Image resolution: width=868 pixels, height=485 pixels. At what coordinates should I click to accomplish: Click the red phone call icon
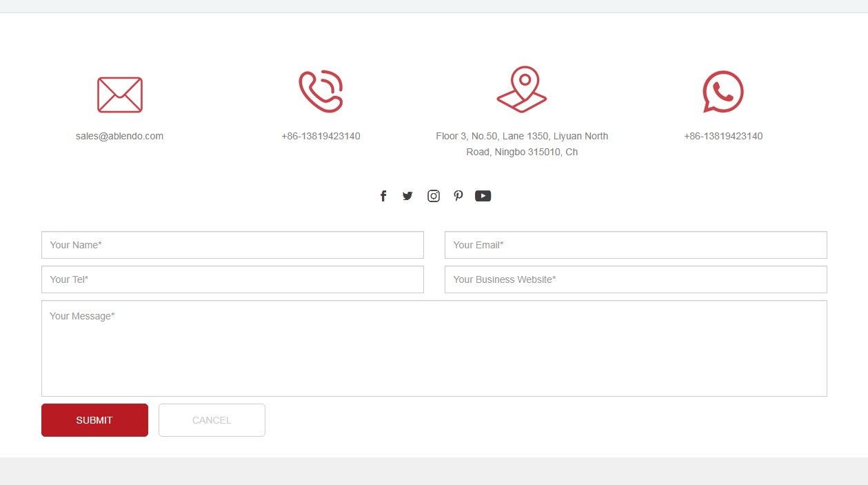pos(321,91)
